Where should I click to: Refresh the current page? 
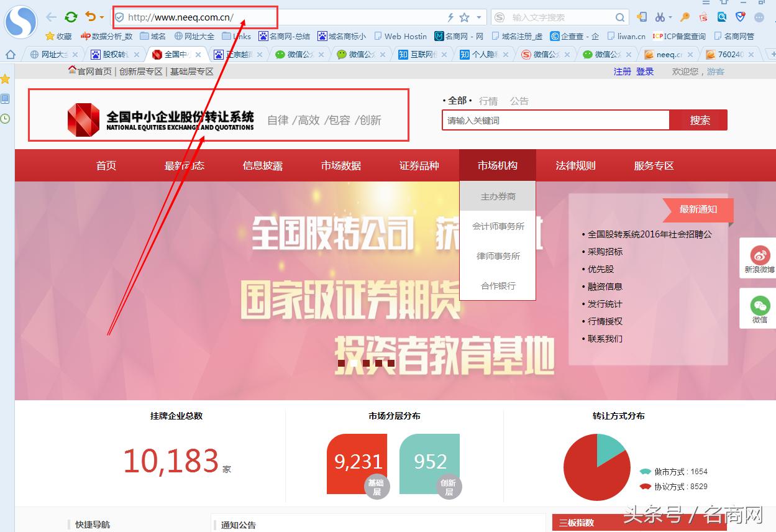(x=70, y=17)
